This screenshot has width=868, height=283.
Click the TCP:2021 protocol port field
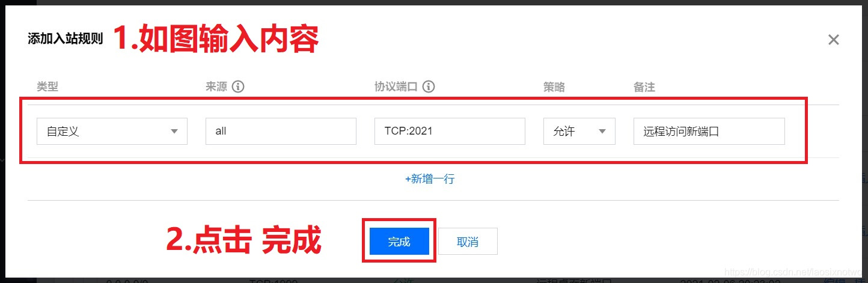point(450,131)
